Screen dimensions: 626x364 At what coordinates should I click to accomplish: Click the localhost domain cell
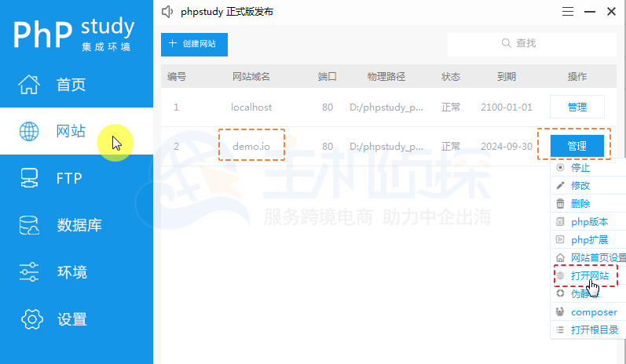tap(251, 107)
